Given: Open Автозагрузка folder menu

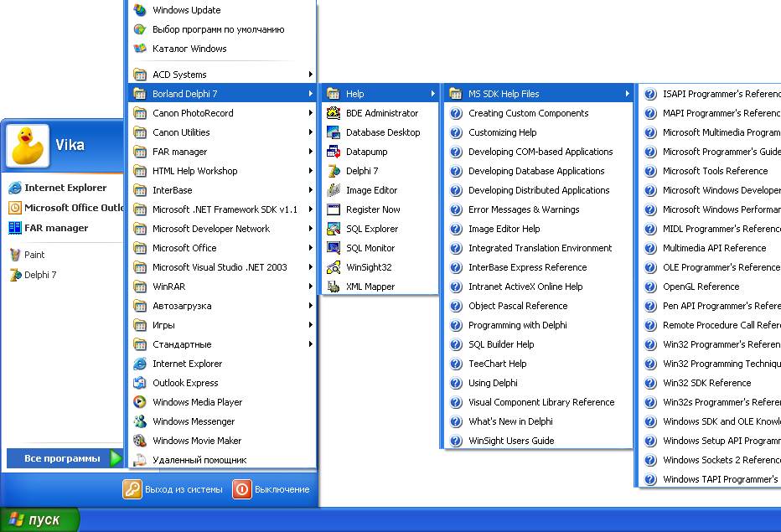Looking at the screenshot, I should (222, 306).
